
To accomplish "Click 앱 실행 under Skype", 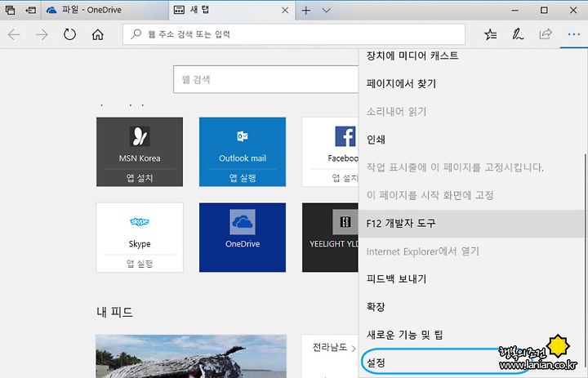I will 140,263.
